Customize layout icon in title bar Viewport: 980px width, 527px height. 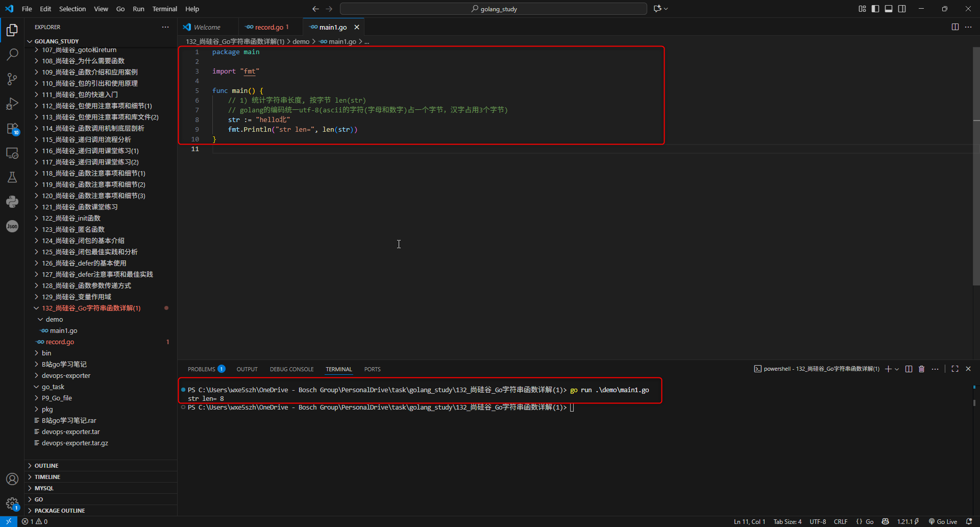click(x=862, y=9)
